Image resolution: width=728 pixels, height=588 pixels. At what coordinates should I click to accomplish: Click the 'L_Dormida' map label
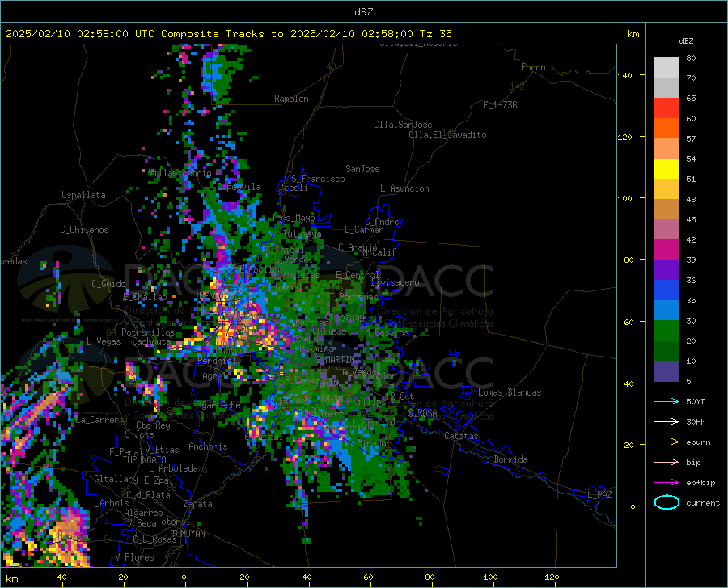tap(505, 459)
